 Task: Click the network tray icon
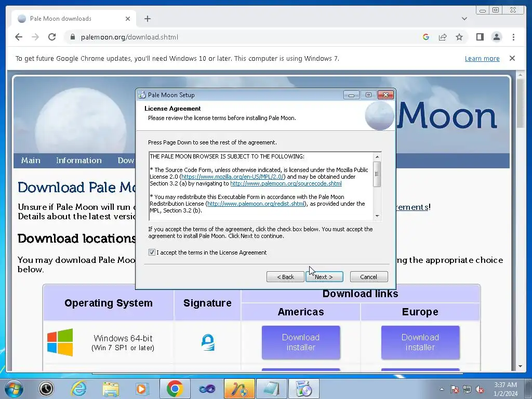coord(467,389)
